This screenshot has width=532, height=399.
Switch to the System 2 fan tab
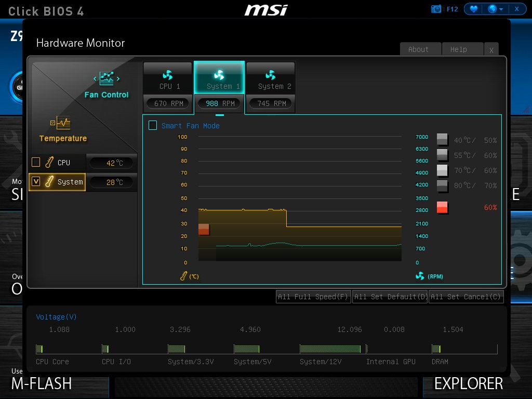pos(271,78)
